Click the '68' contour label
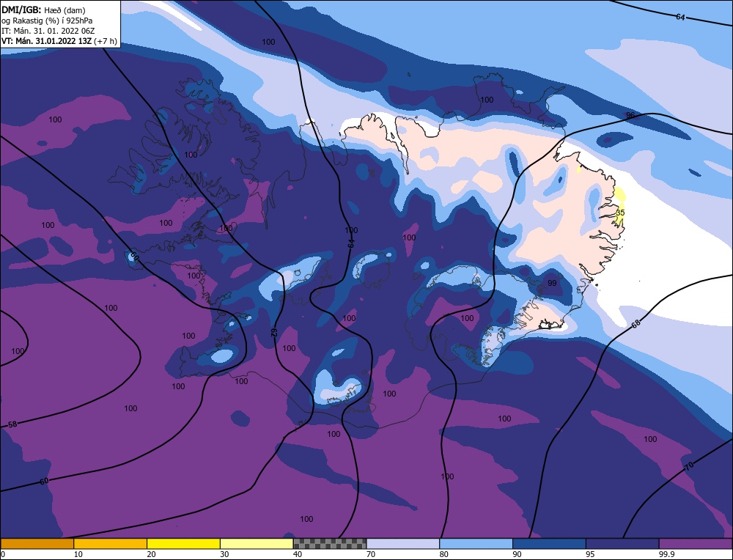 pos(636,323)
